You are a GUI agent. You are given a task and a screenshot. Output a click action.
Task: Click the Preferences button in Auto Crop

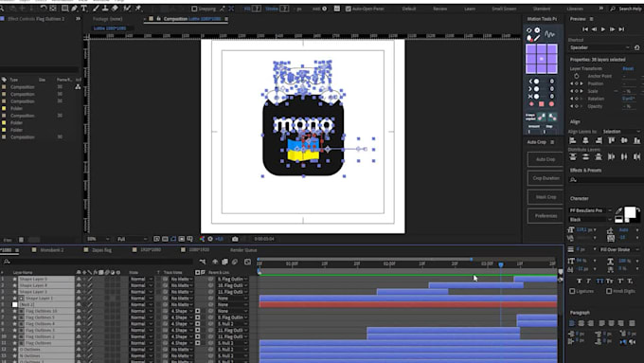[546, 216]
